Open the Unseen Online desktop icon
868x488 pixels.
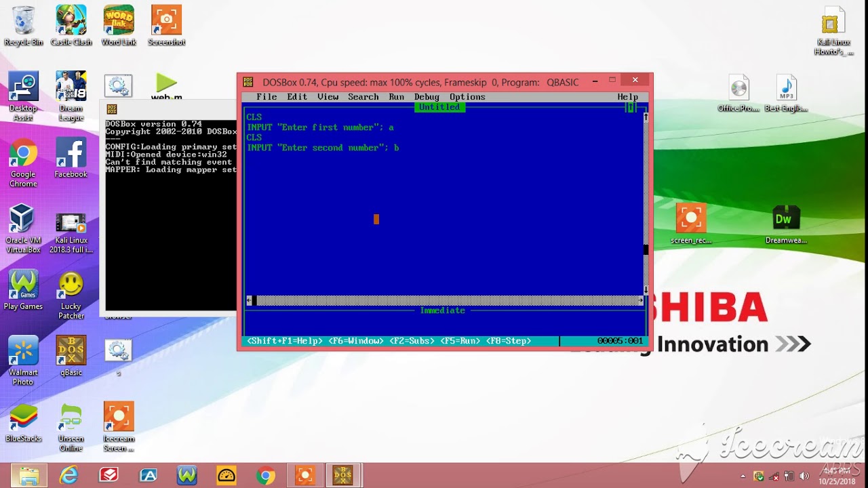(x=71, y=427)
